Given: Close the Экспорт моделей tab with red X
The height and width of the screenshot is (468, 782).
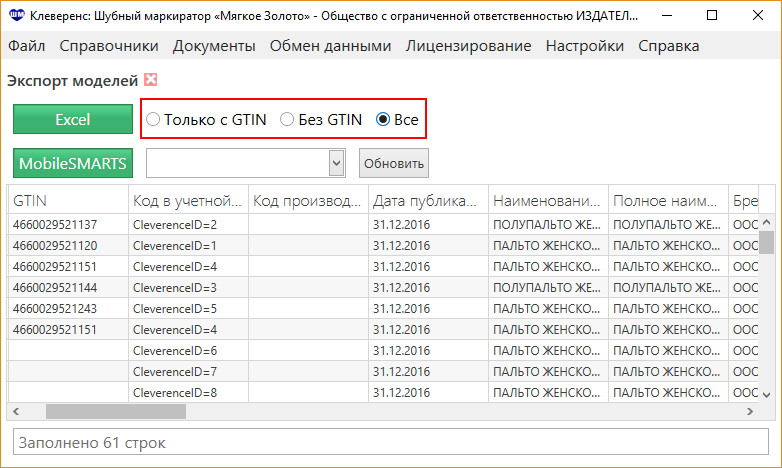Looking at the screenshot, I should pos(151,80).
